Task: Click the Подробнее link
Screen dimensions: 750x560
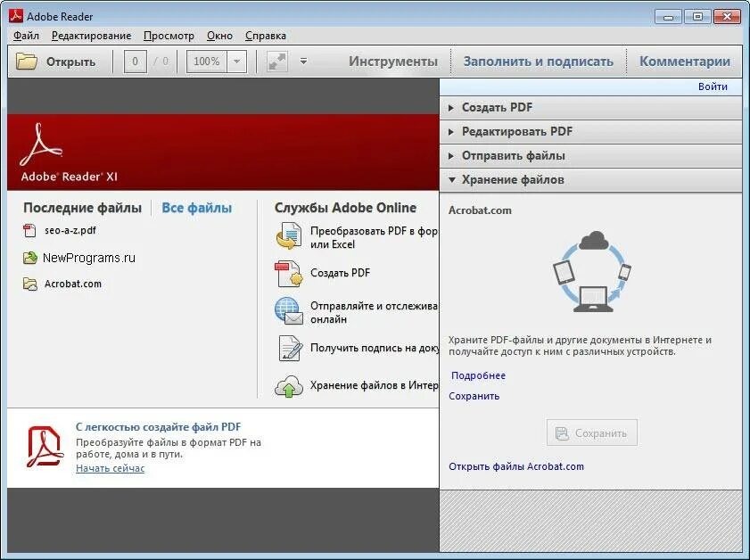Action: coord(478,376)
